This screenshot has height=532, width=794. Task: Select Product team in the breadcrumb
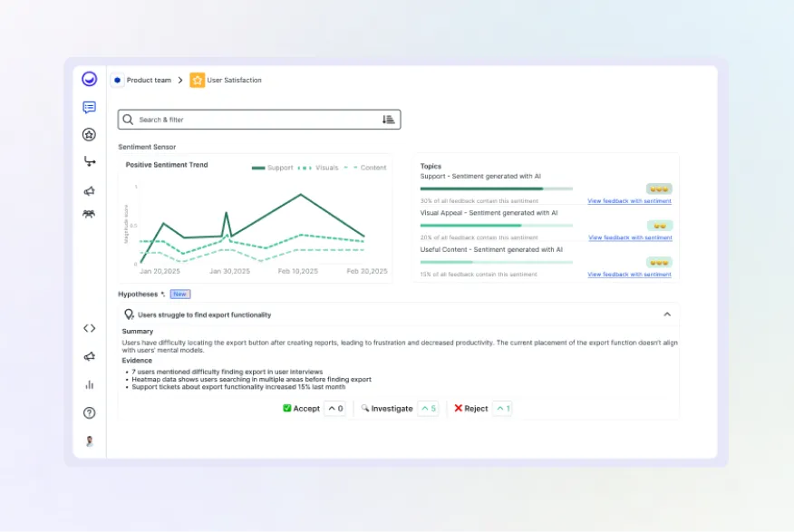pos(148,80)
